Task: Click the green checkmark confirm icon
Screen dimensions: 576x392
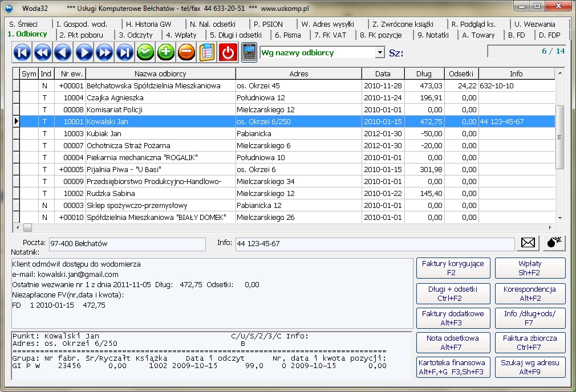Action: point(145,53)
